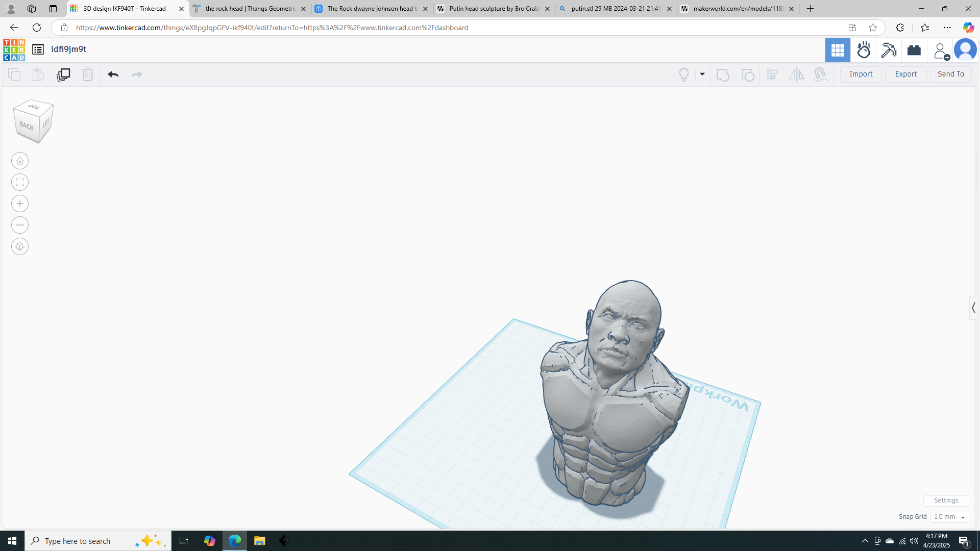The height and width of the screenshot is (551, 980).
Task: Click the taskbar search box
Action: click(98, 541)
